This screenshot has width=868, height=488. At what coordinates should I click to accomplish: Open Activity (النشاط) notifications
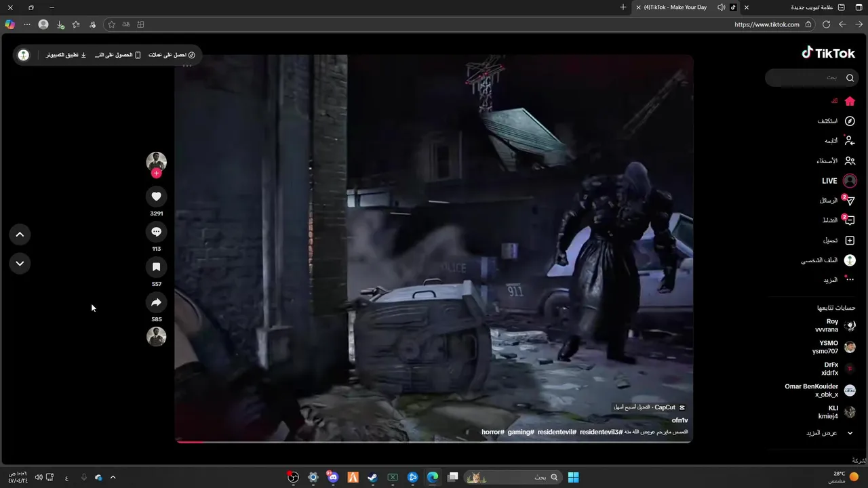[838, 220]
